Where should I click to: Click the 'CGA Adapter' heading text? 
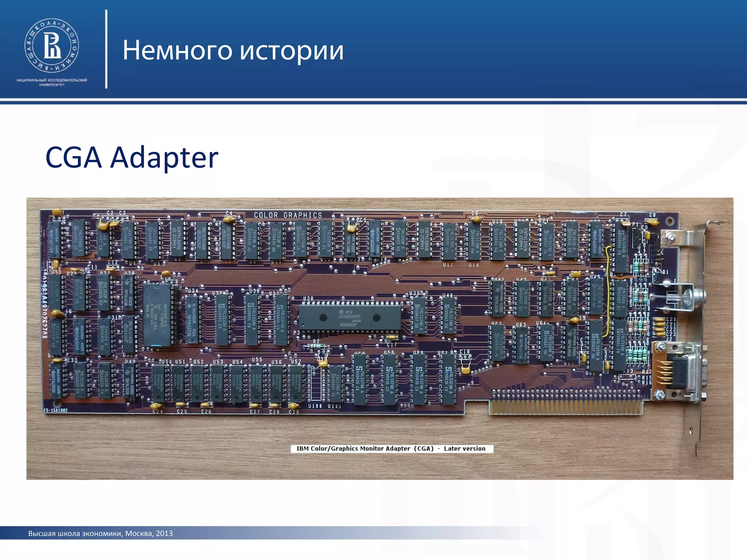tap(132, 157)
